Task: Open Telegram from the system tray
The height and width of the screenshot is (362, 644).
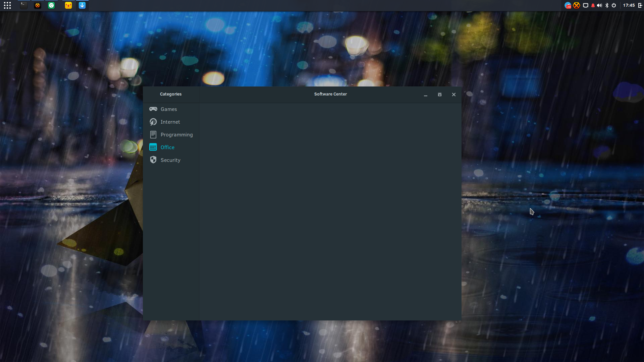Action: [x=568, y=5]
